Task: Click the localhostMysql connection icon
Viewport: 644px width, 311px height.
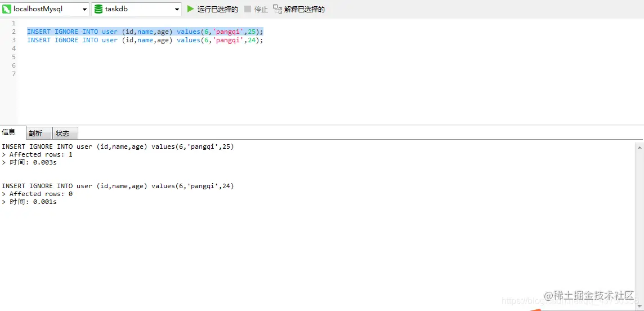Action: click(x=7, y=9)
